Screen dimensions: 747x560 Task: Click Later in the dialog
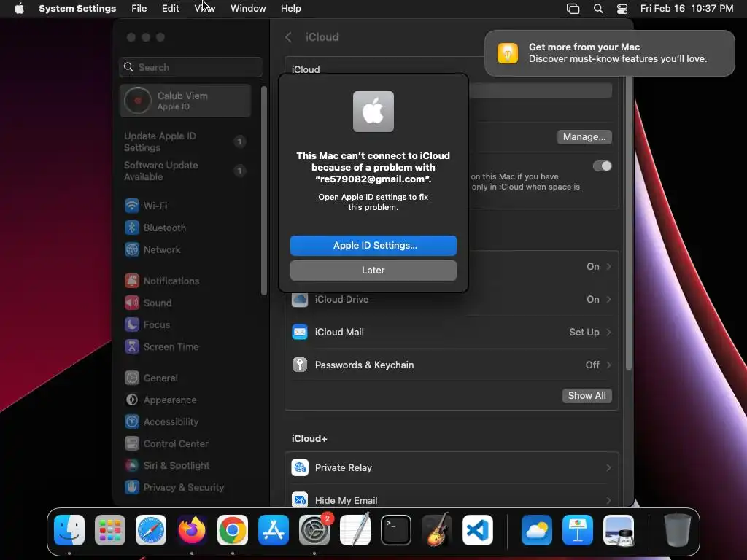[373, 270]
